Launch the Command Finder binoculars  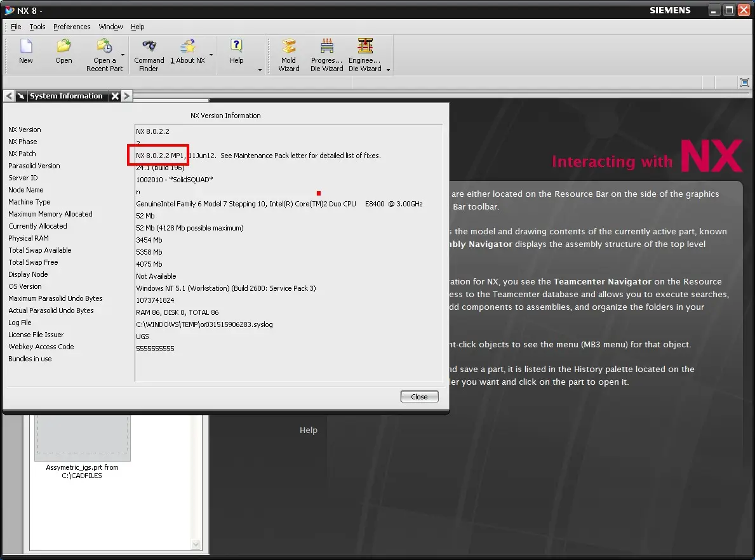click(x=149, y=55)
